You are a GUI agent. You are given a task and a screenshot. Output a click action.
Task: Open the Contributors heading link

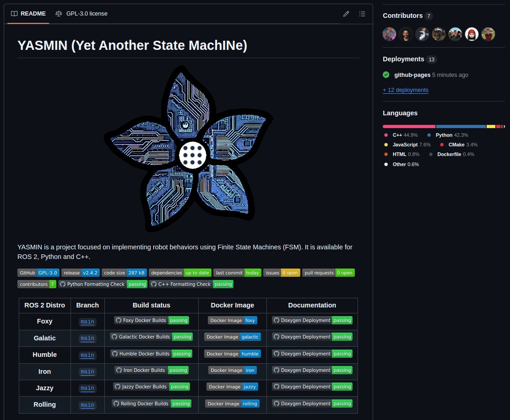coord(407,16)
